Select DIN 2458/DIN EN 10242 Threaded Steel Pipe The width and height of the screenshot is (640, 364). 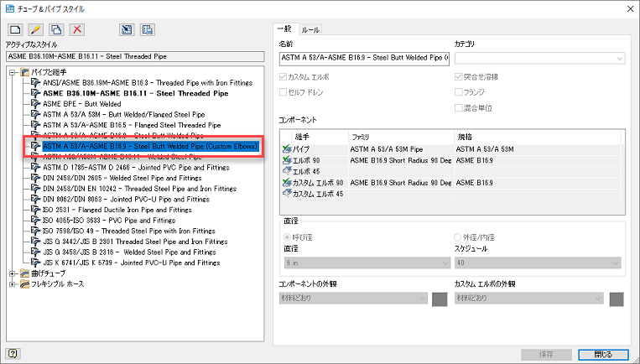(139, 189)
